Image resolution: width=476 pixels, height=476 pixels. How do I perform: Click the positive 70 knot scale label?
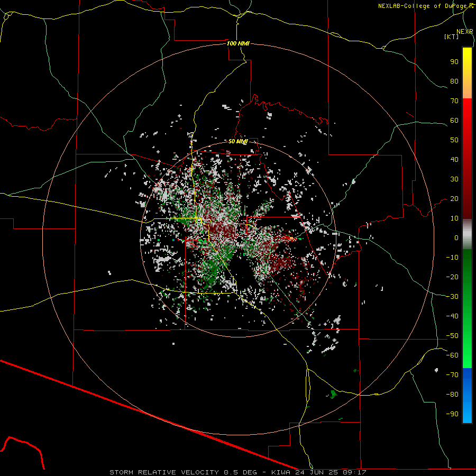click(x=454, y=101)
